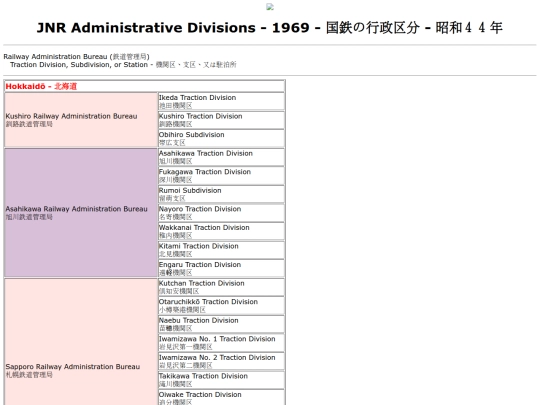Click 'Asahikawa Traction Division' row

221,157
